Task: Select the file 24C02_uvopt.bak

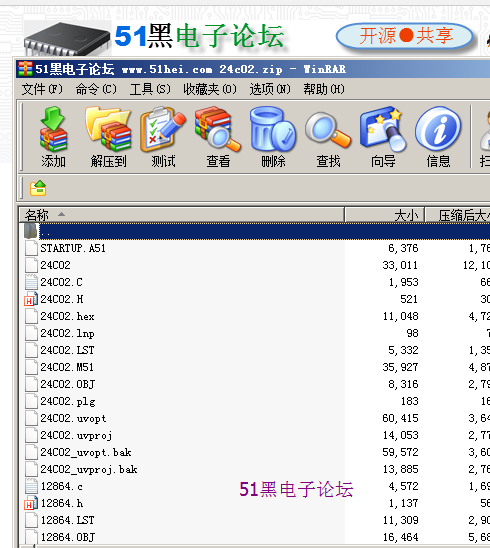Action: pos(86,452)
